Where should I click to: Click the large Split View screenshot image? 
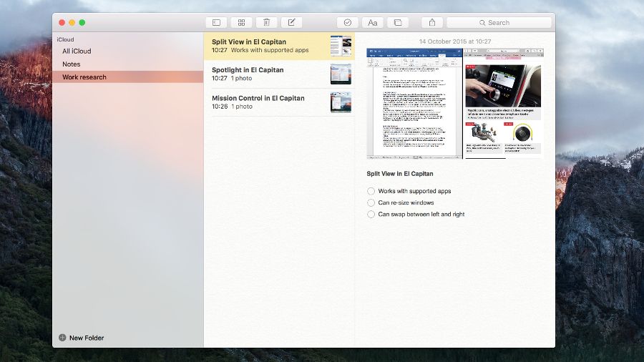[455, 104]
